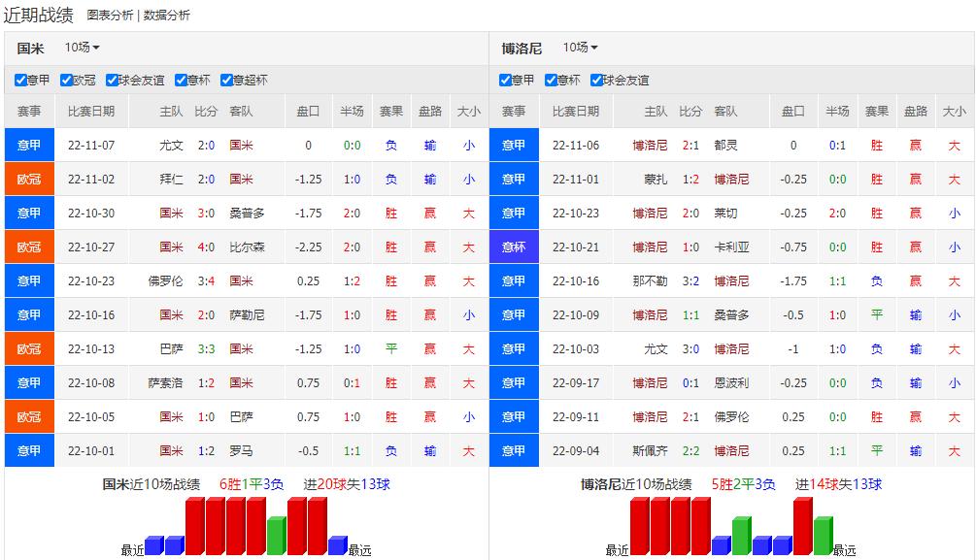Click the 欧冠 badge on the 22-10-13 巴萨 row
976x560 pixels.
click(29, 347)
